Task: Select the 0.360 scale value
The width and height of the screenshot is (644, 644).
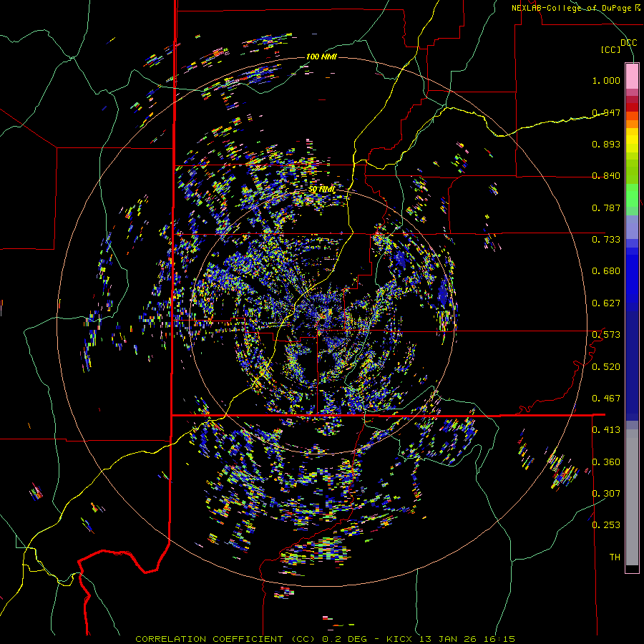Action: 606,462
